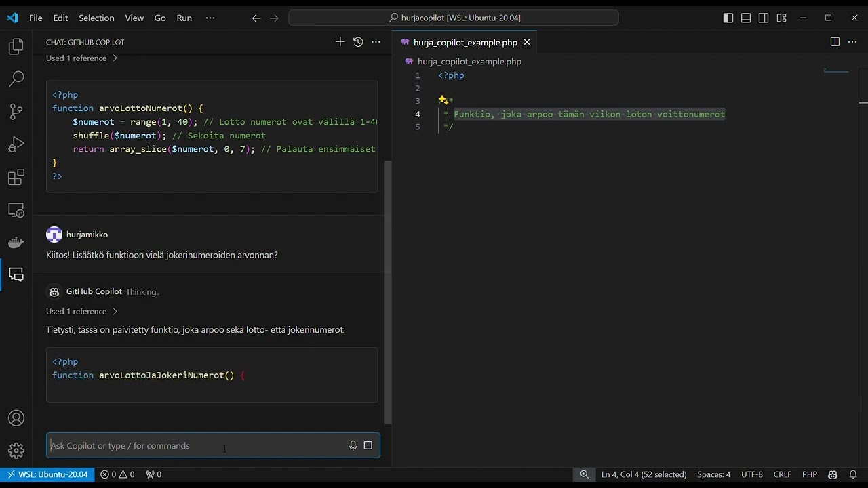Open the Extensions view
This screenshot has width=868, height=488.
[x=16, y=178]
